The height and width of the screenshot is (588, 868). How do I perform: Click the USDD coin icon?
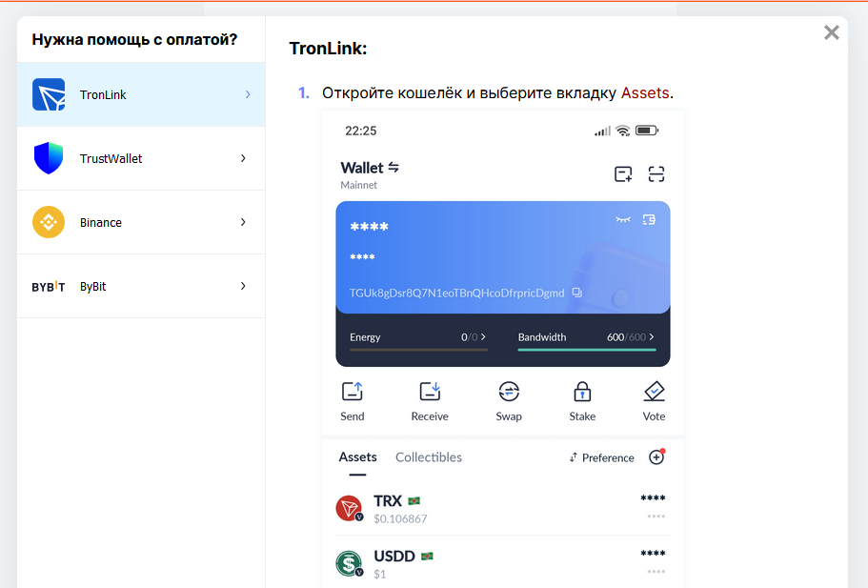[x=350, y=563]
